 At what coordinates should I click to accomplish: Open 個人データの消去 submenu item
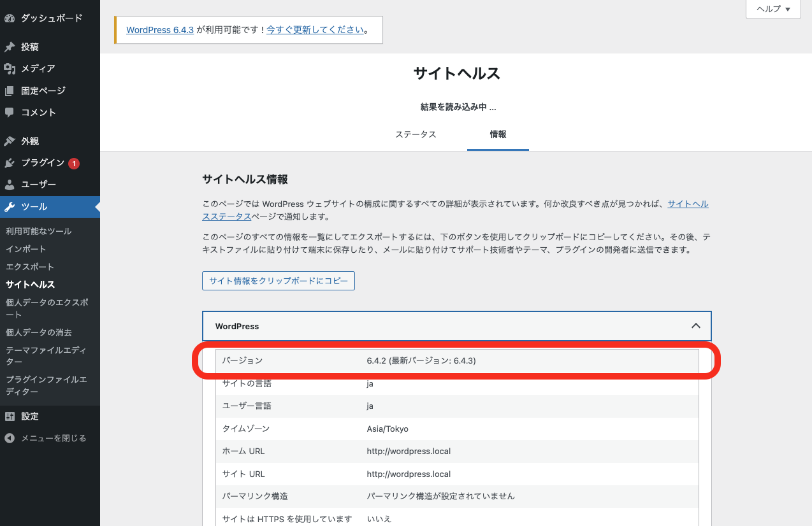pyautogui.click(x=39, y=332)
